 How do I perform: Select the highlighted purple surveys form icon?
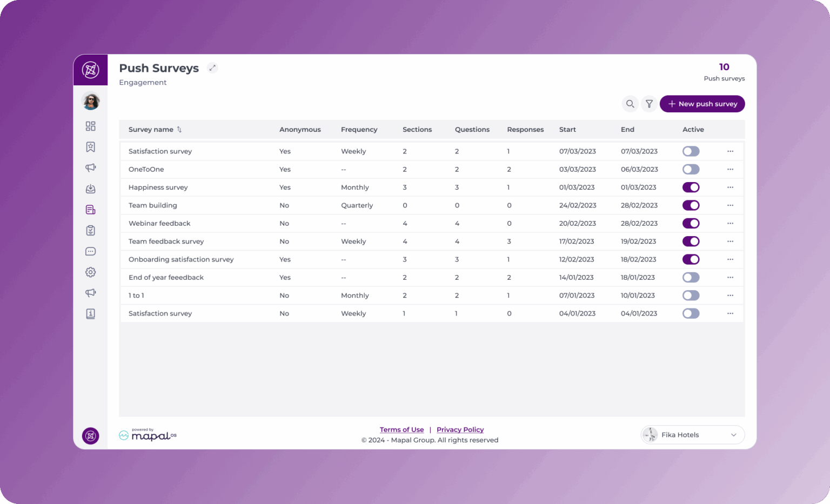(91, 210)
